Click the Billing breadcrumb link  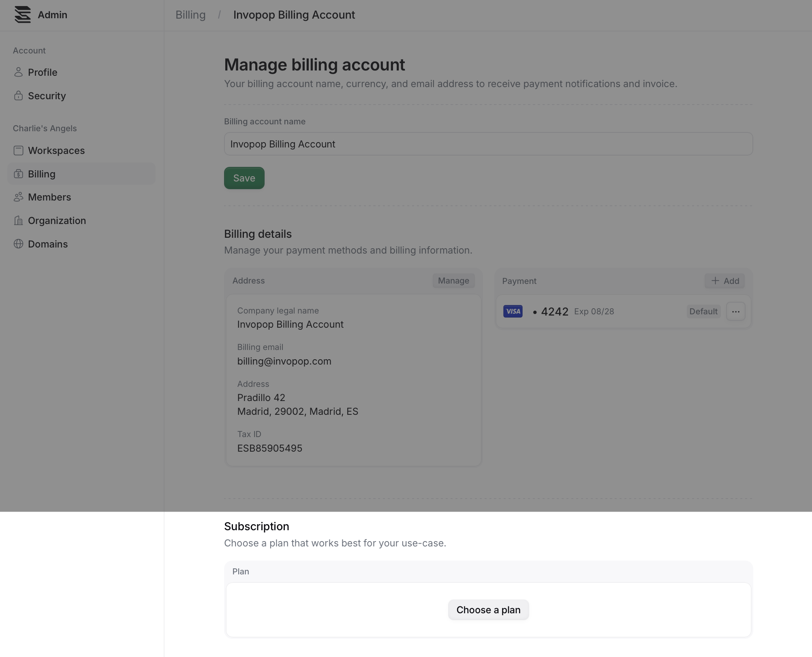190,15
